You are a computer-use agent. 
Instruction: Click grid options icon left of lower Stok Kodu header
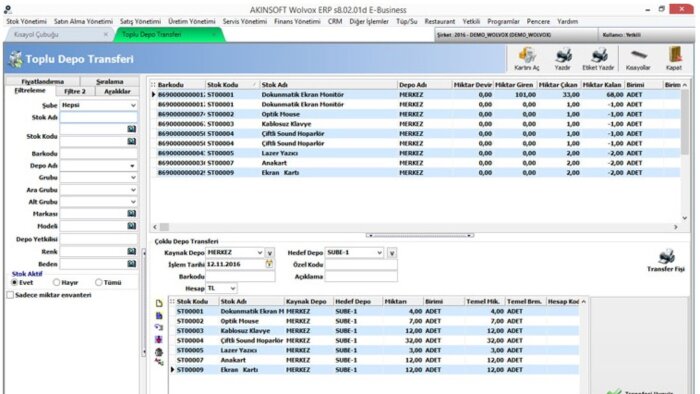[172, 302]
